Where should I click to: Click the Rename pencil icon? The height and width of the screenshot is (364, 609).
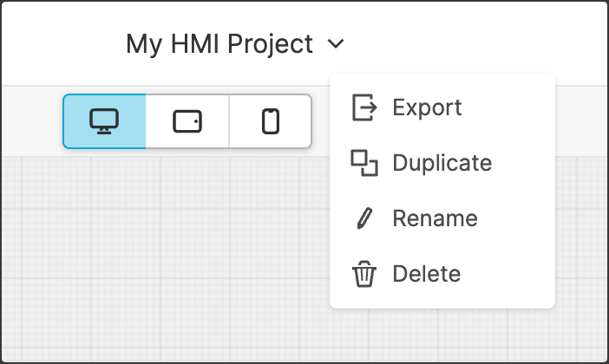point(364,218)
